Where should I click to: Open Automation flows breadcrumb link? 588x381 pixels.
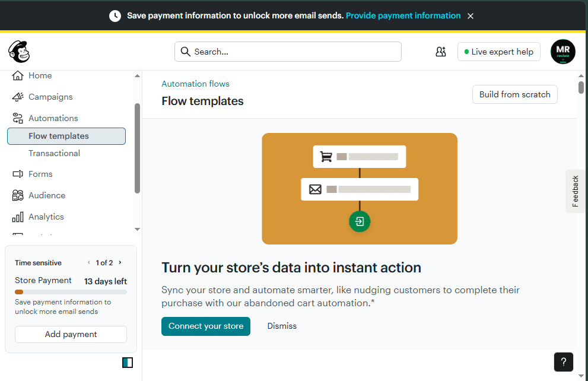[195, 84]
